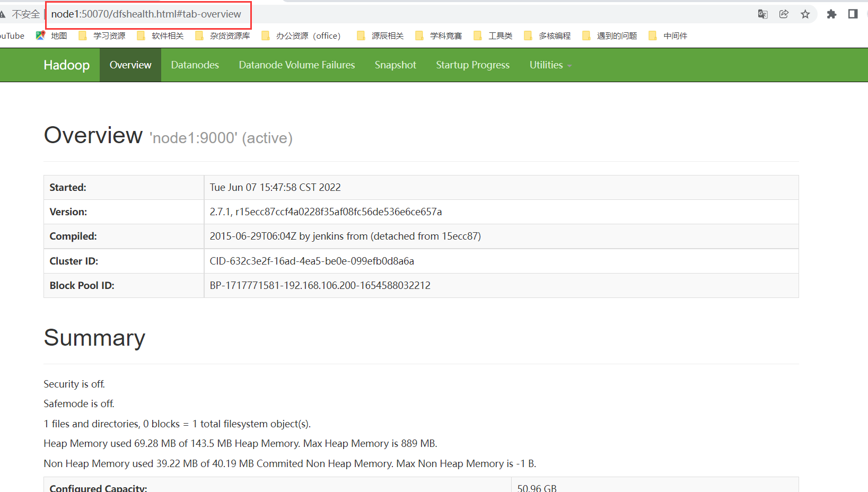868x492 pixels.
Task: Click the 'Block Pool ID:' label cell
Action: (x=124, y=285)
